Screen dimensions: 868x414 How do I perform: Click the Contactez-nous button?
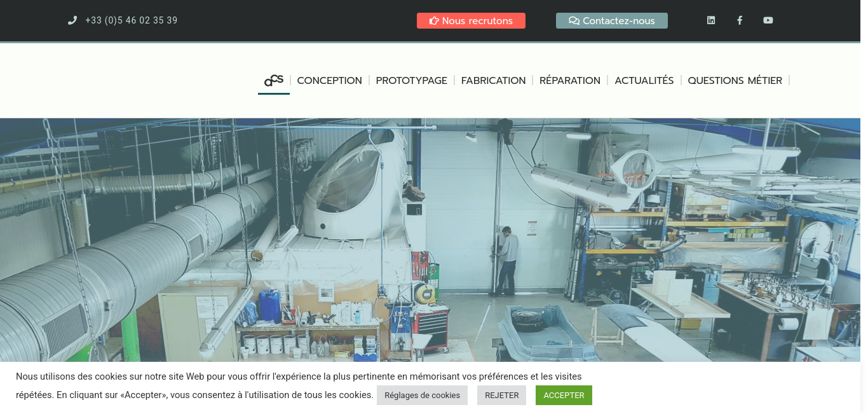[612, 21]
